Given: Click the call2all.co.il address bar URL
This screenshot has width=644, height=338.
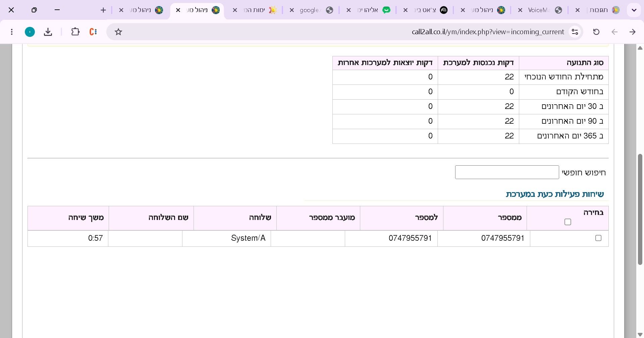Looking at the screenshot, I should [x=488, y=32].
